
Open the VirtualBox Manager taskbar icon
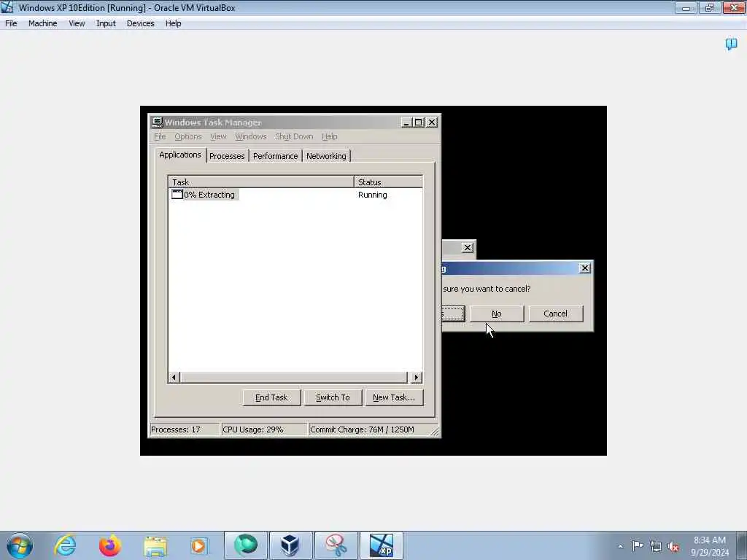pyautogui.click(x=290, y=545)
